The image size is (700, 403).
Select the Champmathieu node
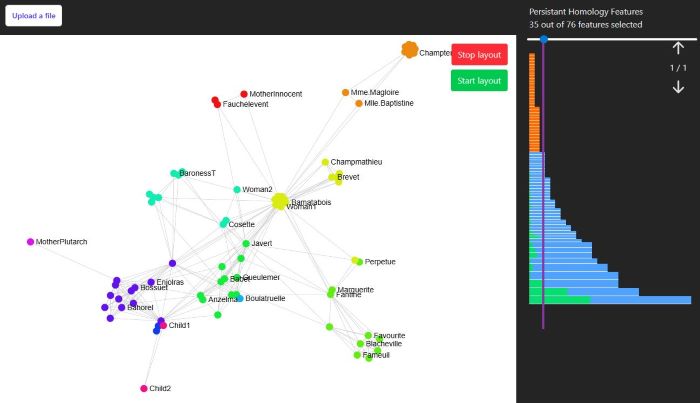[325, 162]
